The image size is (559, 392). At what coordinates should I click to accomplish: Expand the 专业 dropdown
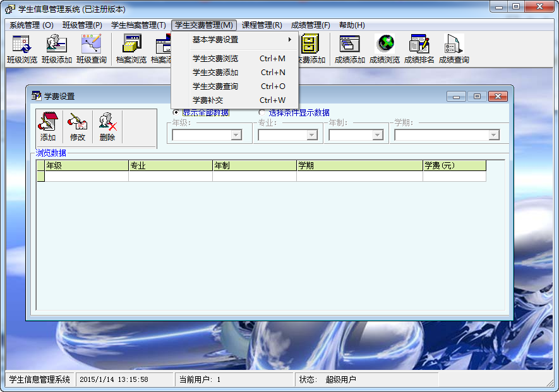[312, 135]
